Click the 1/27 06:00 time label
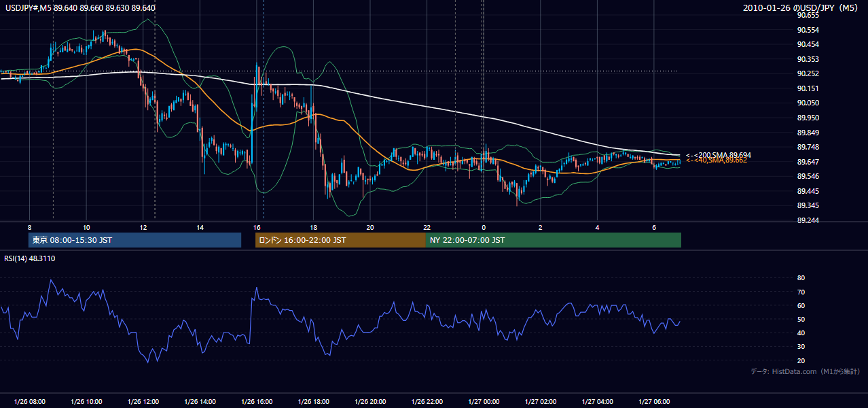 pos(654,402)
